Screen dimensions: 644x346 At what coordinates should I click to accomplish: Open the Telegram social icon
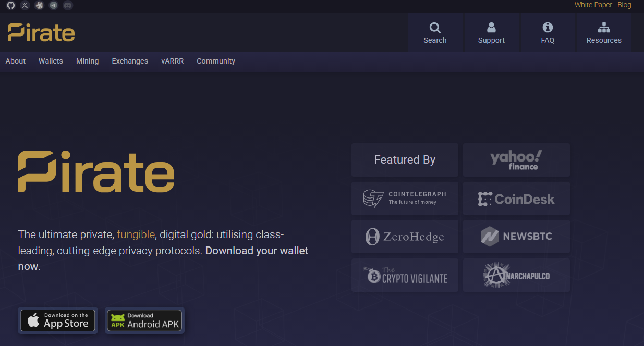tap(53, 5)
